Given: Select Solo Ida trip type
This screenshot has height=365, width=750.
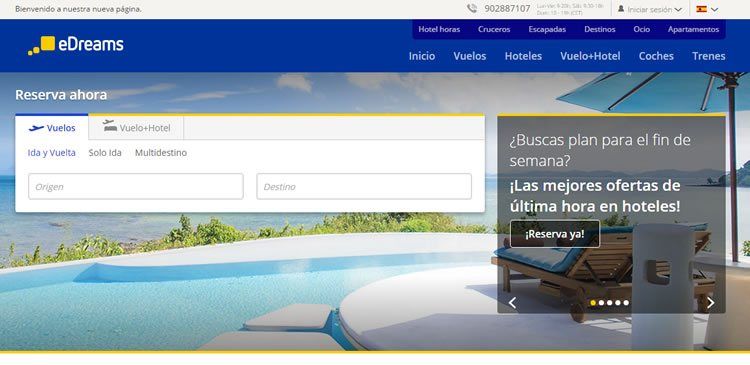Looking at the screenshot, I should click(105, 153).
